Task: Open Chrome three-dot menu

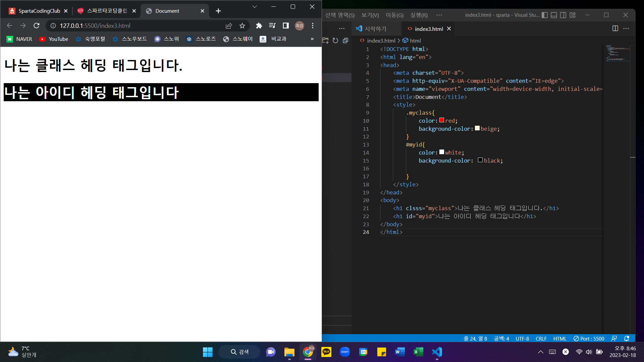Action: click(x=313, y=25)
